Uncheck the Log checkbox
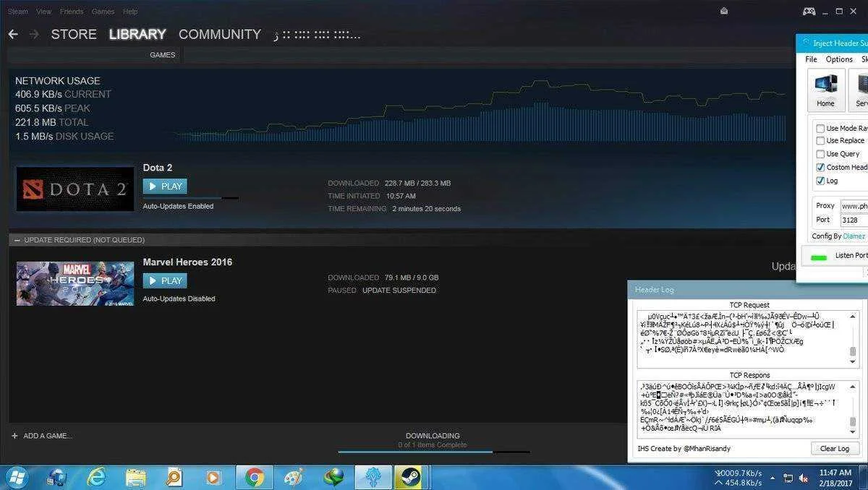 [x=820, y=181]
